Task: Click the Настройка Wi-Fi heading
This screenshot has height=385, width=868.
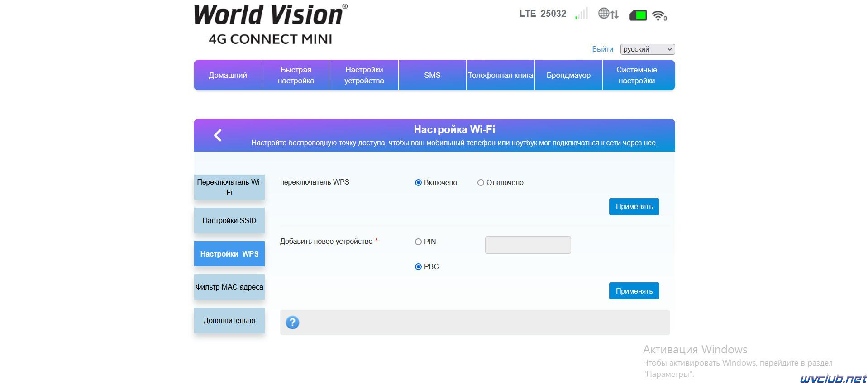Action: tap(454, 129)
